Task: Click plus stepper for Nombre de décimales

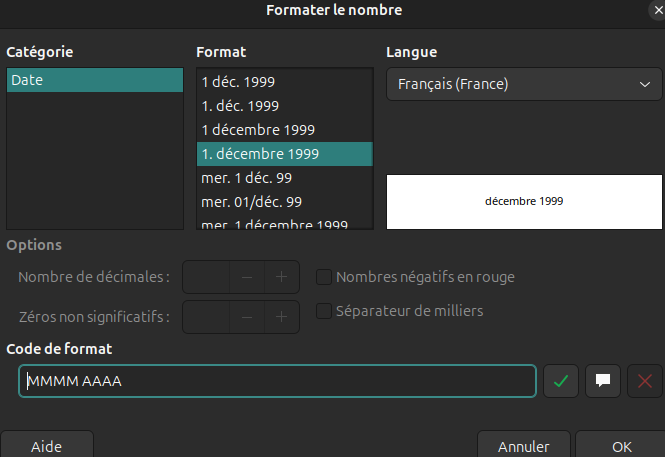Action: pyautogui.click(x=282, y=277)
